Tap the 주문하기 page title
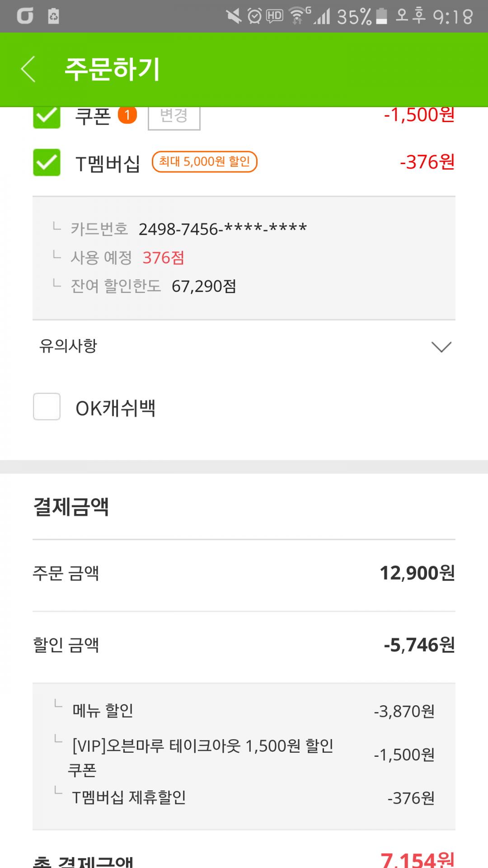 click(112, 69)
